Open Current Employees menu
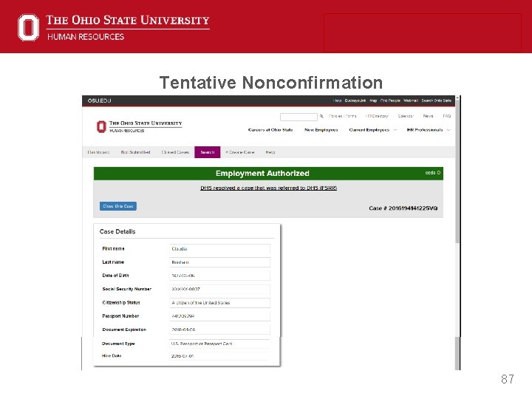The height and width of the screenshot is (399, 532). click(x=369, y=130)
